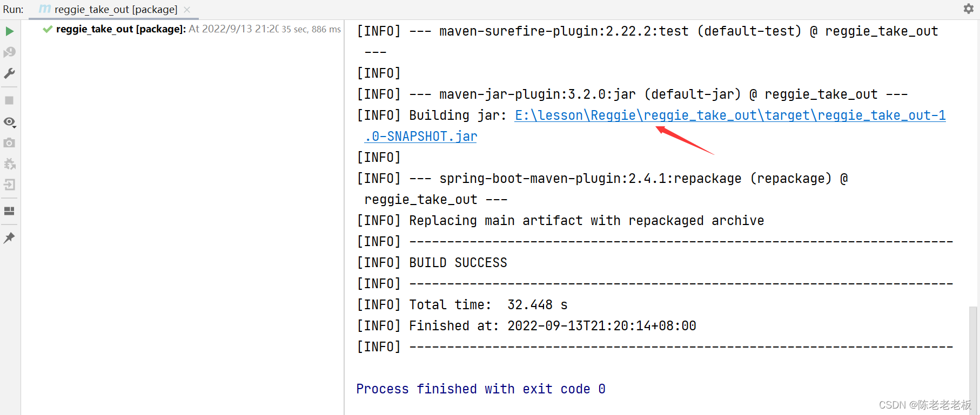Image resolution: width=980 pixels, height=415 pixels.
Task: Click the Restore layout icon
Action: (9, 211)
